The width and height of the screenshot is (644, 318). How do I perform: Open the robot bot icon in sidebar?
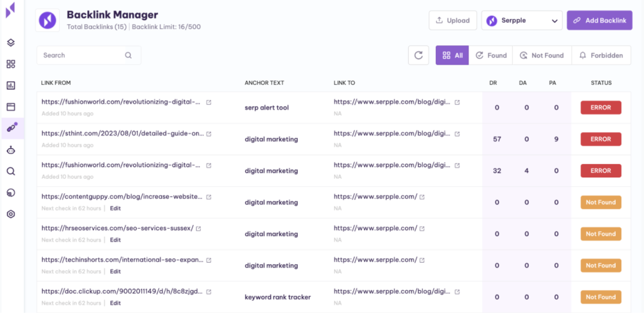(x=11, y=150)
